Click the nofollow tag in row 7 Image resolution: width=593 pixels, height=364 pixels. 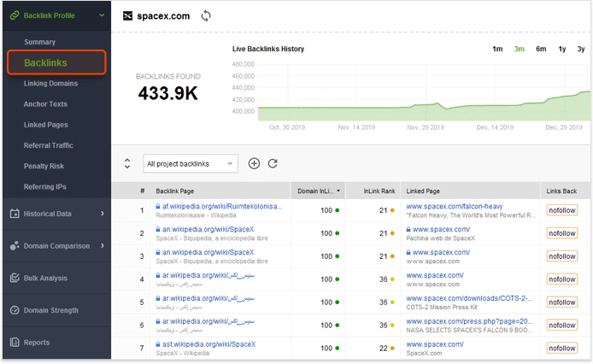coord(562,348)
